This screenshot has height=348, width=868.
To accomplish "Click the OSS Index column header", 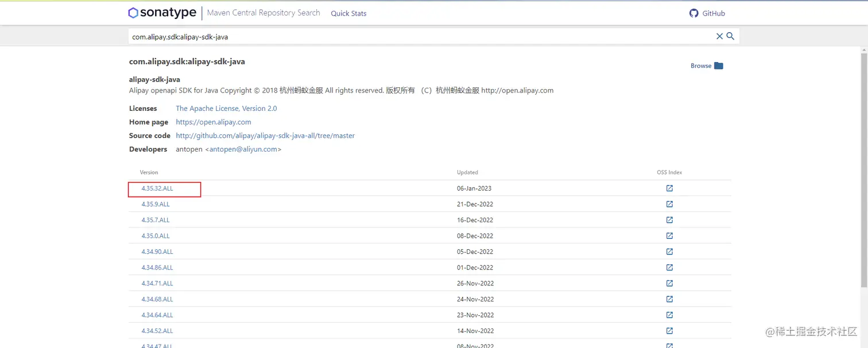I will click(x=669, y=172).
